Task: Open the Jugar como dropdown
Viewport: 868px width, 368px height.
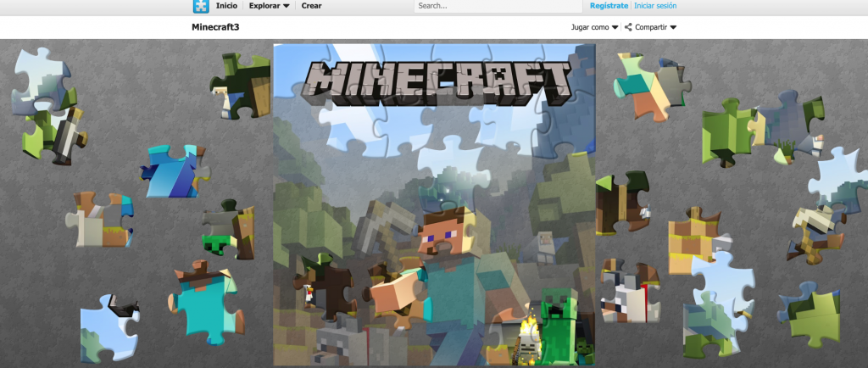Action: tap(594, 27)
